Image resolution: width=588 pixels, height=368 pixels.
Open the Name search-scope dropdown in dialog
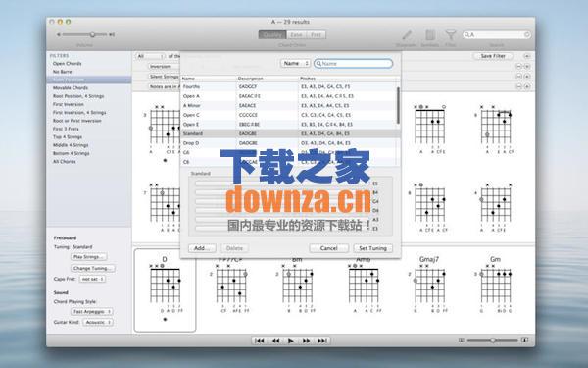coord(296,64)
